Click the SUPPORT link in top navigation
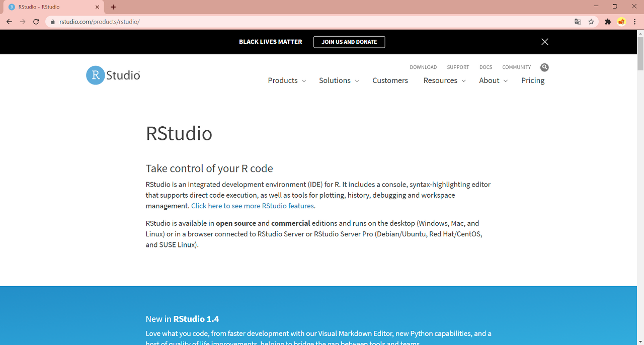 click(x=458, y=67)
